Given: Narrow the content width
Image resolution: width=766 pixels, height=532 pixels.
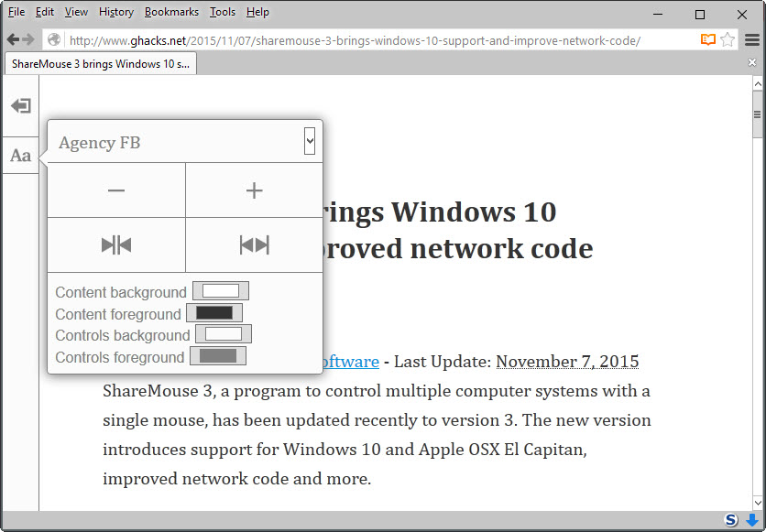Looking at the screenshot, I should [x=116, y=245].
